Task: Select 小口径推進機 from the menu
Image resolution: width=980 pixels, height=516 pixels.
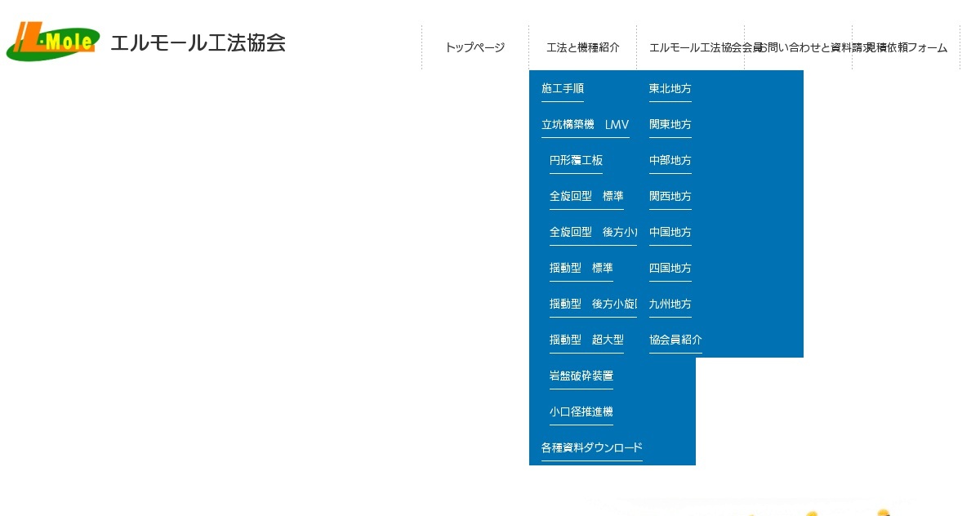Action: tap(581, 411)
